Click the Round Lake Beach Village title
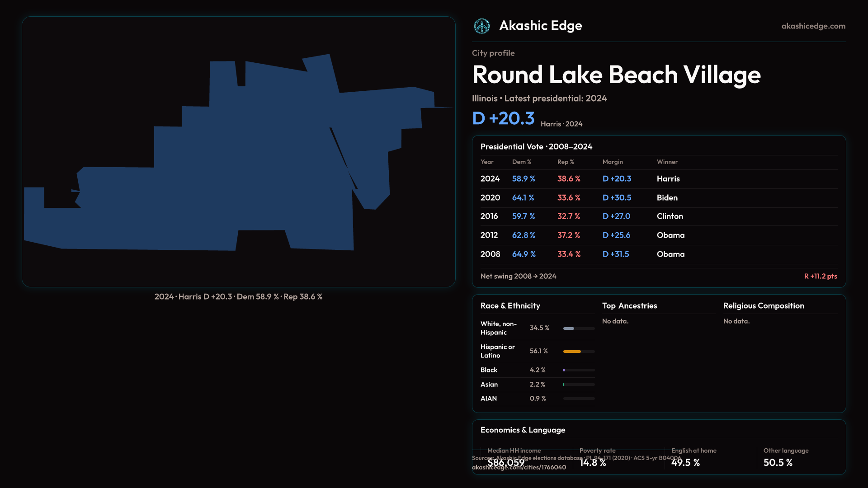The image size is (868, 488). 616,75
